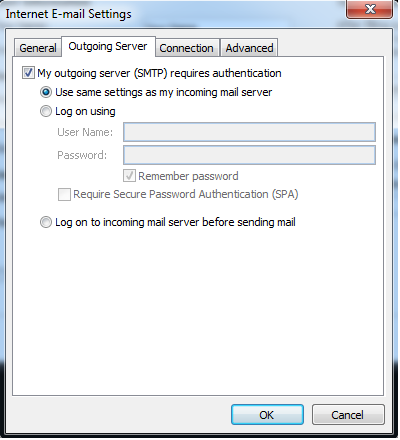Select the Outgoing Server tab
Viewport: 400px width, 440px height.
(x=108, y=46)
